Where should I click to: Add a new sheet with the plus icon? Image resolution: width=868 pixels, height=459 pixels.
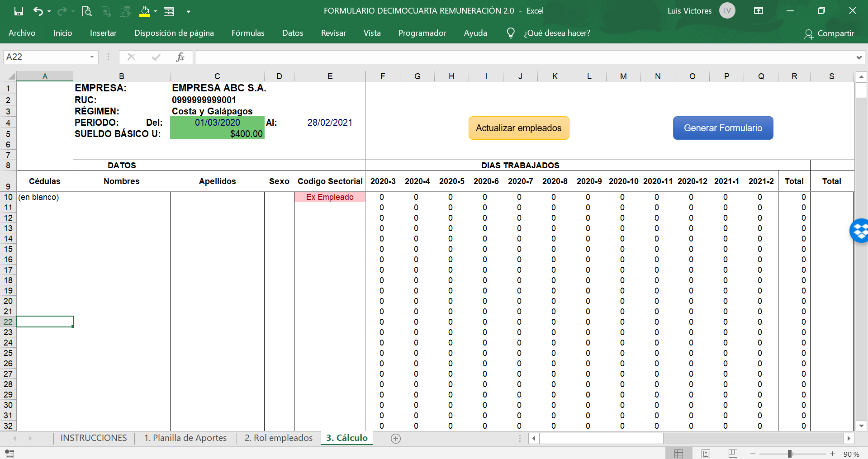tap(396, 438)
